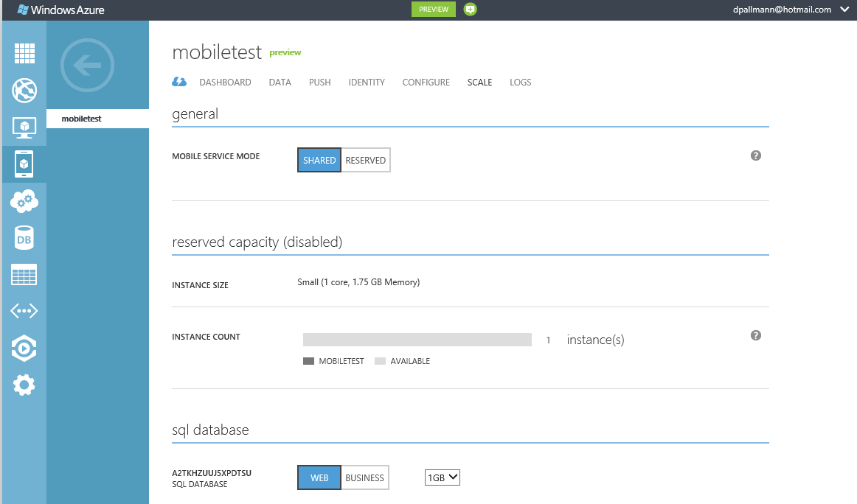Screen dimensions: 857x504
Task: Switch to the PUSH tab
Action: coord(320,83)
